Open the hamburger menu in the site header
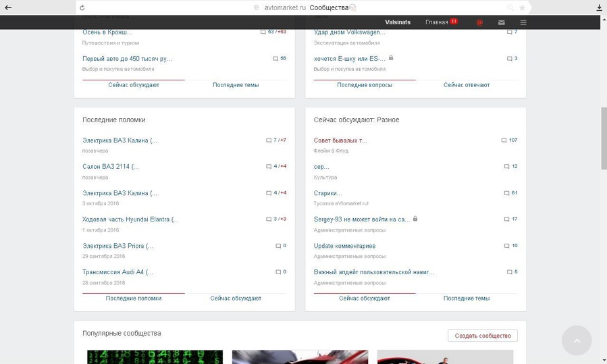This screenshot has width=607, height=364. (x=523, y=22)
